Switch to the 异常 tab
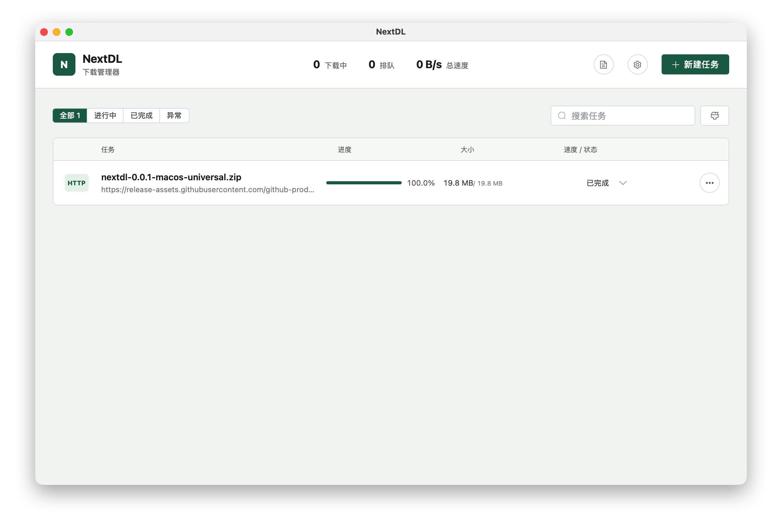The height and width of the screenshot is (532, 782). (x=174, y=116)
